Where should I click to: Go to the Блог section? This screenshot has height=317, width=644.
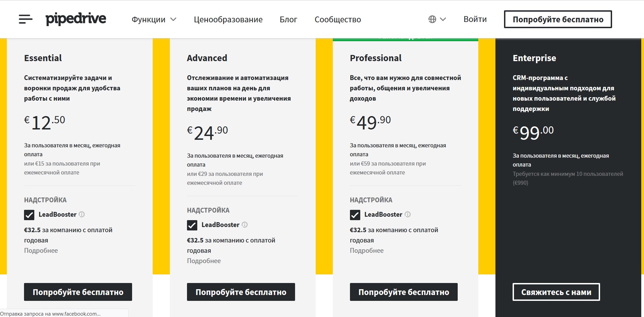tap(288, 20)
